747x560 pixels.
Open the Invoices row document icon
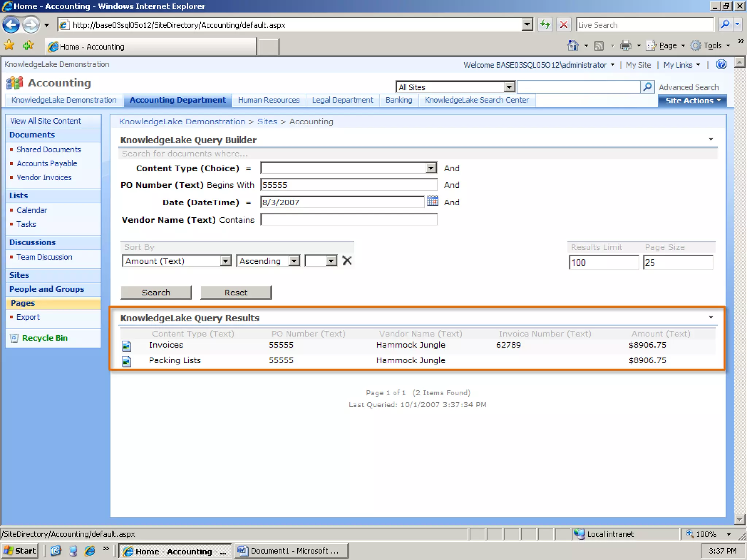click(127, 346)
